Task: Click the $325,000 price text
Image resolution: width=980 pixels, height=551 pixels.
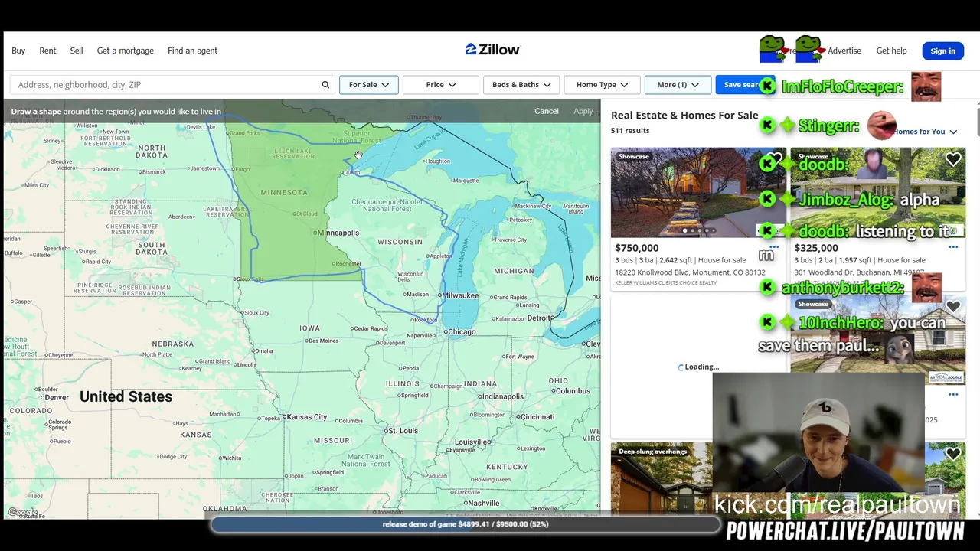Action: (816, 248)
